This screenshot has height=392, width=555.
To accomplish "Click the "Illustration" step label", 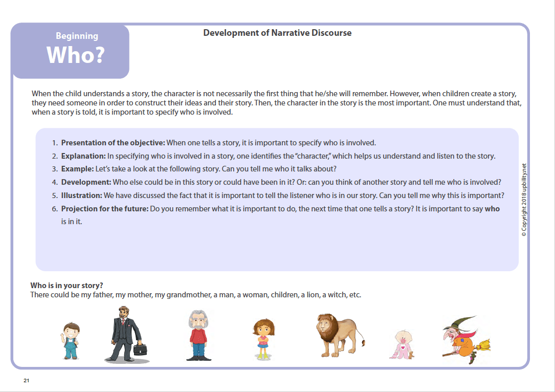I will pyautogui.click(x=82, y=195).
